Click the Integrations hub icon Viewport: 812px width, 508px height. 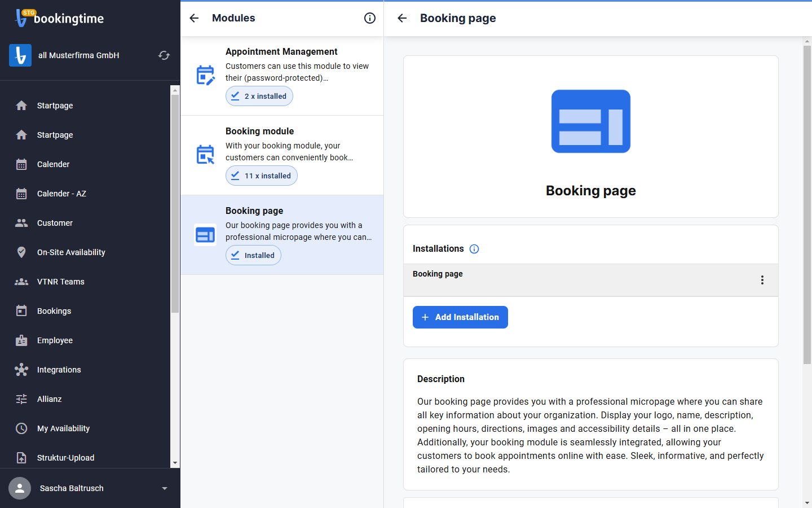21,370
